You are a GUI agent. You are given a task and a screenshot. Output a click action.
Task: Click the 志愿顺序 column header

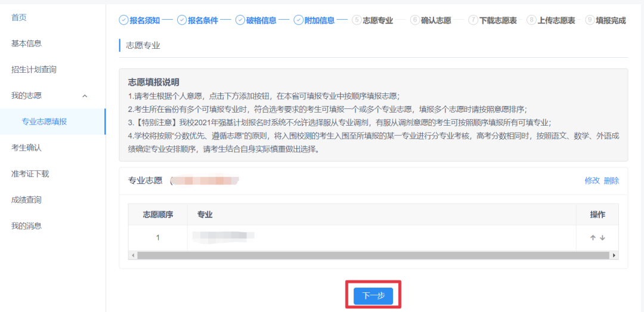pos(158,214)
